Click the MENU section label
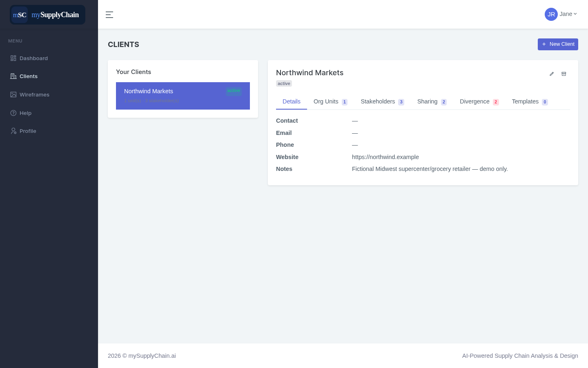 pyautogui.click(x=15, y=41)
